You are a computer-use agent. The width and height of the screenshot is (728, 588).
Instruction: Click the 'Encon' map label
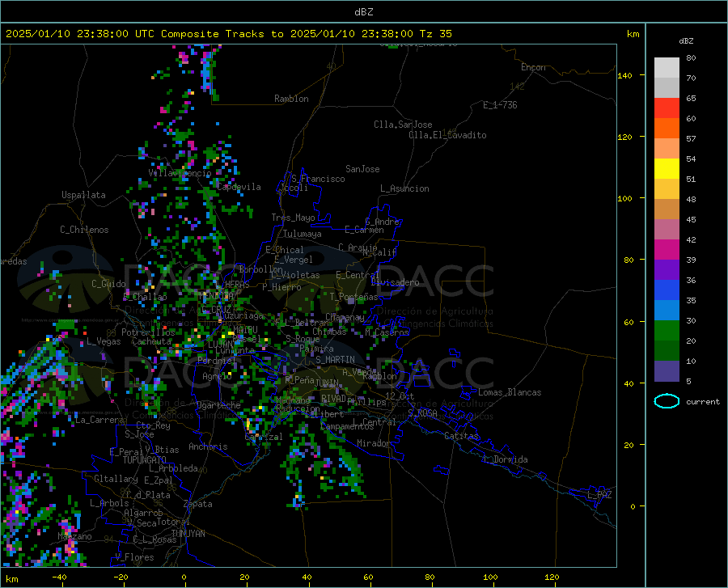coord(533,67)
